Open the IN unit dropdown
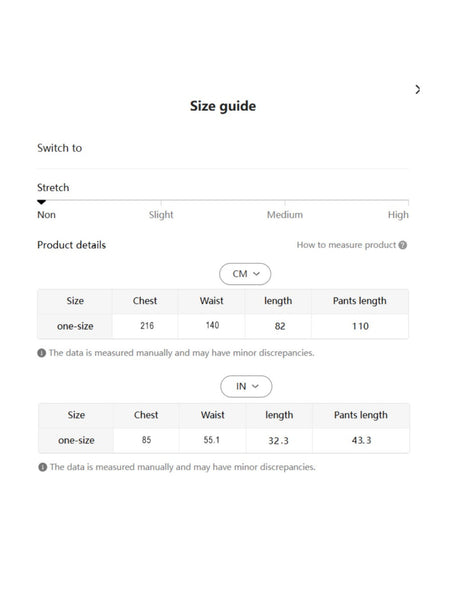This screenshot has height=600, width=450. [x=246, y=386]
